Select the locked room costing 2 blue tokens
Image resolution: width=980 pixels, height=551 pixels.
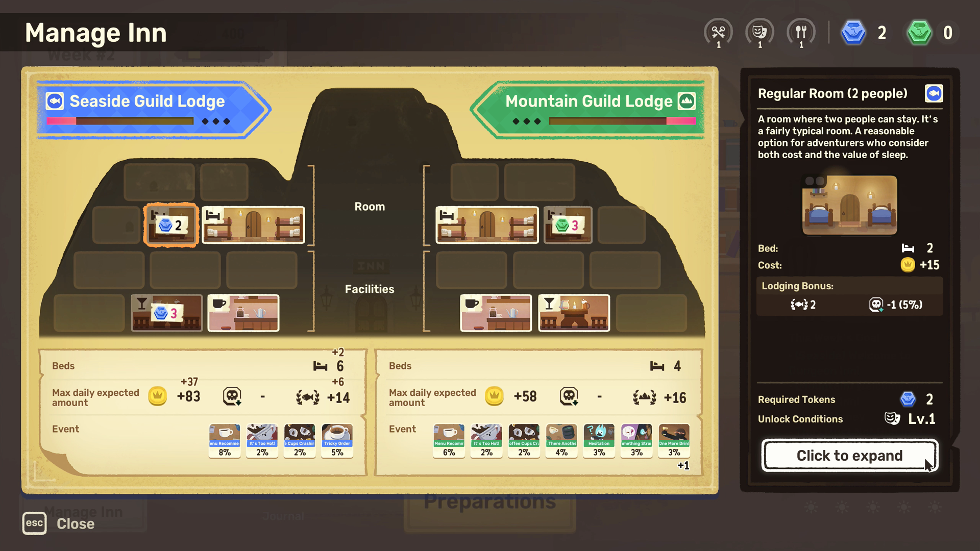pos(170,225)
